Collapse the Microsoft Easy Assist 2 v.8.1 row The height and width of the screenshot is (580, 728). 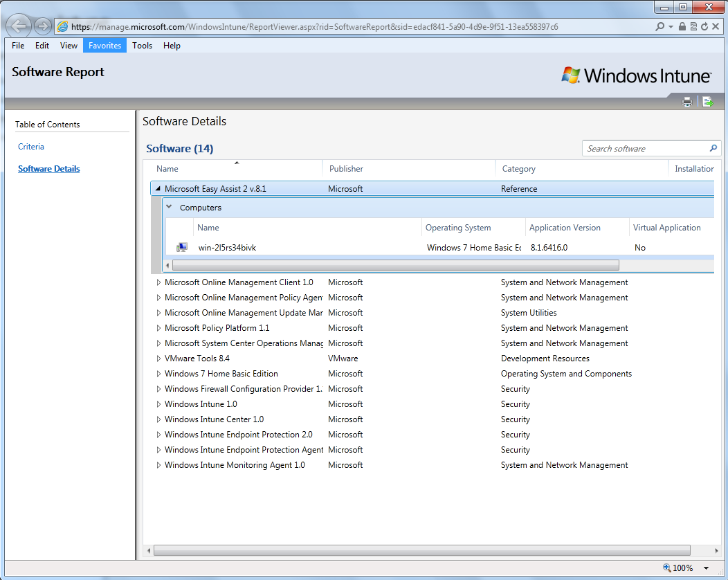(158, 188)
